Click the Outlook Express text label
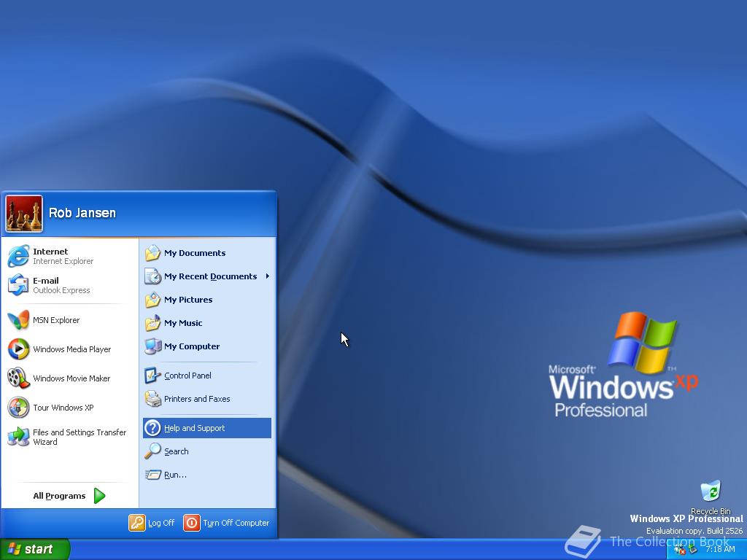This screenshot has height=560, width=747. point(61,290)
